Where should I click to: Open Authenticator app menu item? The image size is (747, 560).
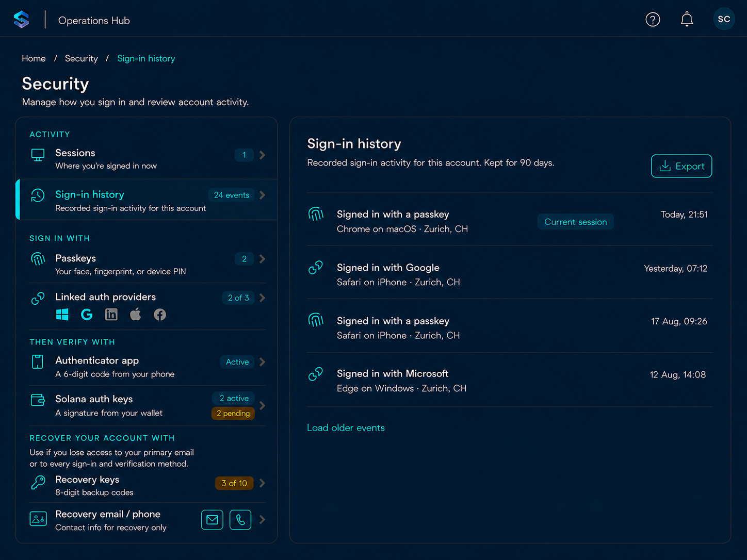[148, 367]
